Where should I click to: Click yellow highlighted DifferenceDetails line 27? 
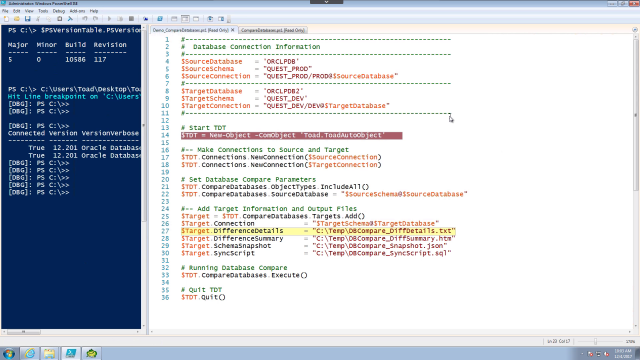click(318, 231)
